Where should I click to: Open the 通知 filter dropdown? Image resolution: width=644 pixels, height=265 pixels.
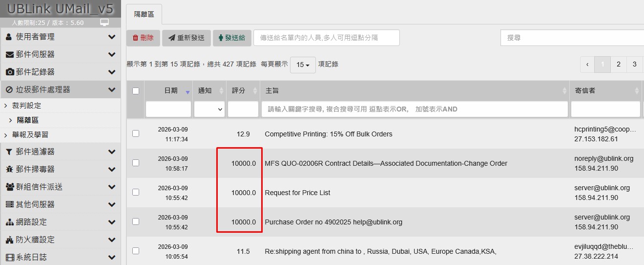(x=209, y=110)
